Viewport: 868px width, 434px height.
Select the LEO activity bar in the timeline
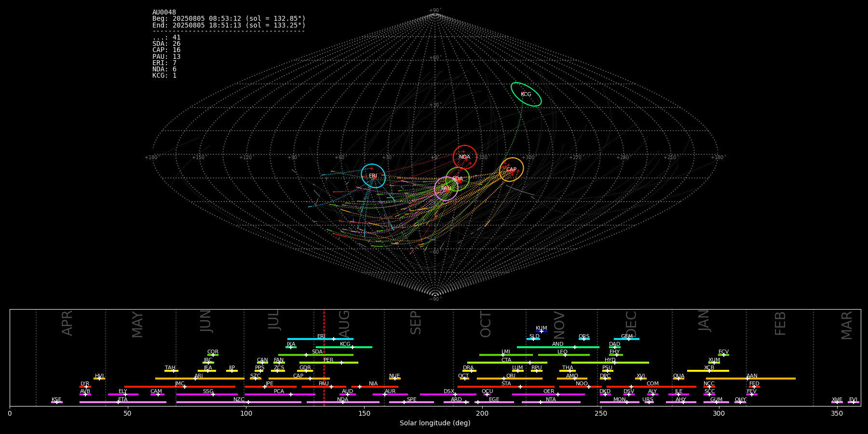point(564,355)
